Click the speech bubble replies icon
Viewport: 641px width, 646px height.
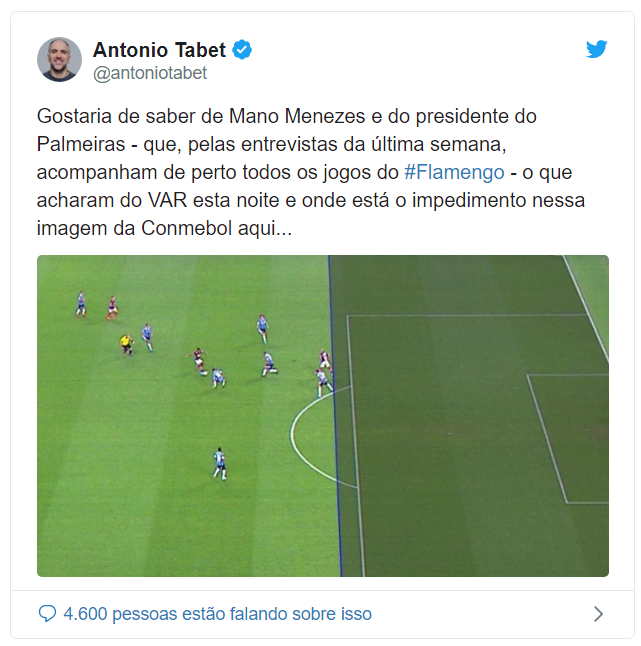pyautogui.click(x=47, y=613)
